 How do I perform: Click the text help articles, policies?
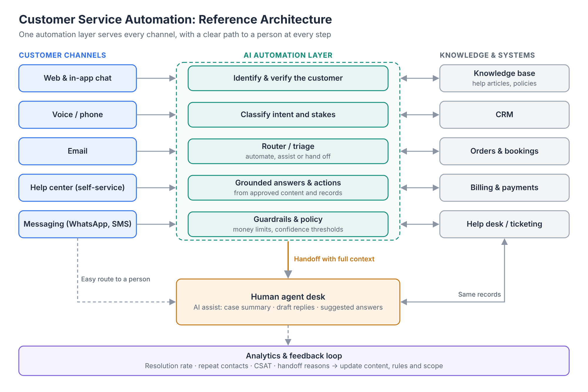(505, 84)
